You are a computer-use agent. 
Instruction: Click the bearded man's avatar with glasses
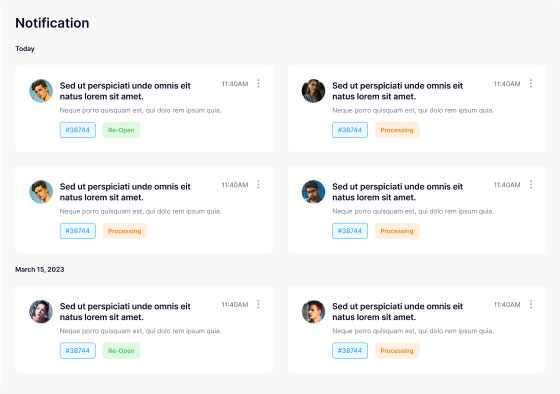(x=313, y=192)
